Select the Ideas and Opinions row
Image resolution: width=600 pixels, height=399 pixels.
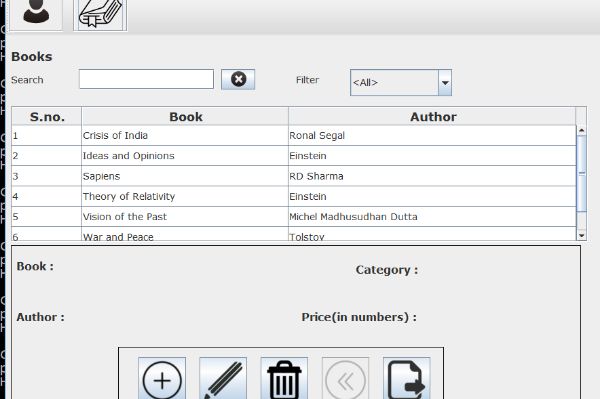(x=294, y=156)
